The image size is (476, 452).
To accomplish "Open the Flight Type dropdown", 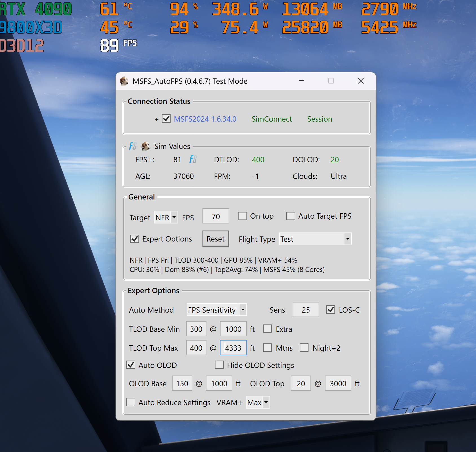I will pyautogui.click(x=316, y=239).
